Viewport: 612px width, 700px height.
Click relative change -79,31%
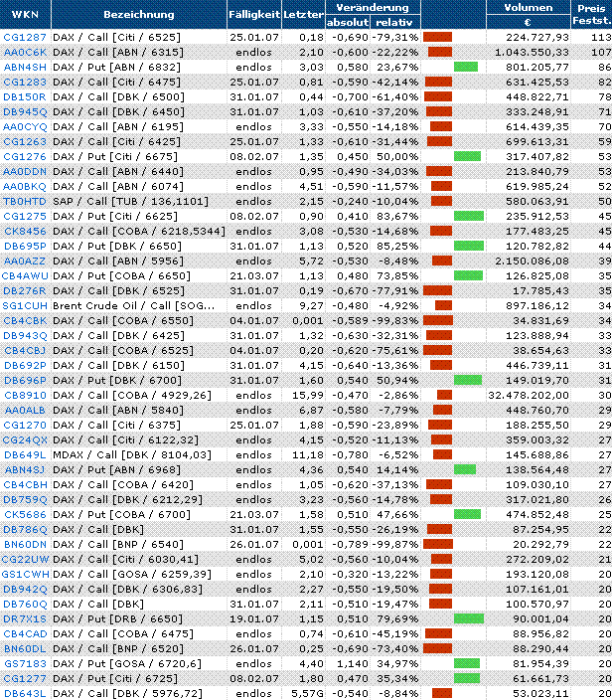395,37
